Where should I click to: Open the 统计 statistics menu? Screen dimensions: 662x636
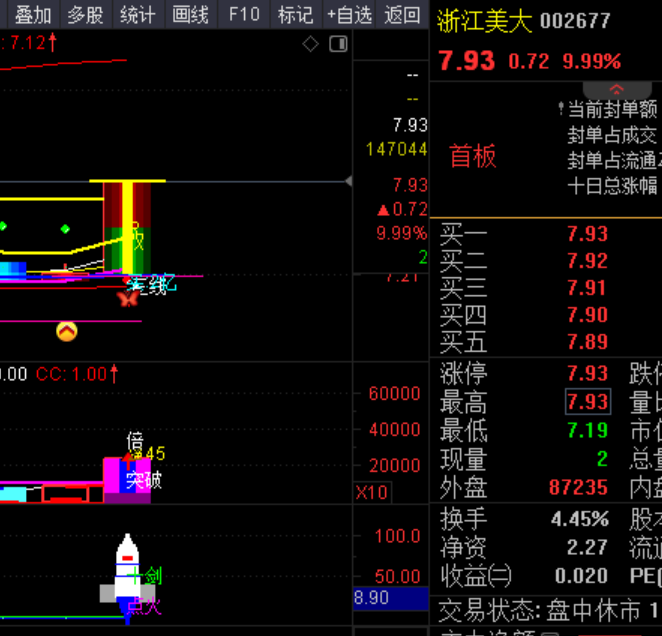(x=138, y=15)
